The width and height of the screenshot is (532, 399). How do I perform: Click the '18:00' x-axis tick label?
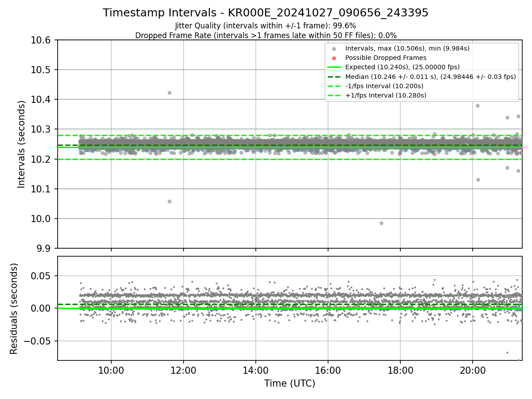(400, 371)
